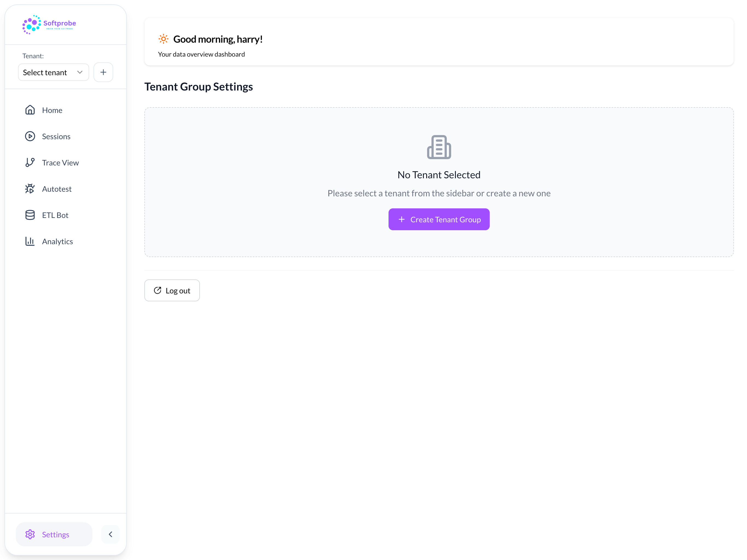The height and width of the screenshot is (560, 747).
Task: Click the 'Your data overview dashboard' subtitle
Action: click(201, 54)
